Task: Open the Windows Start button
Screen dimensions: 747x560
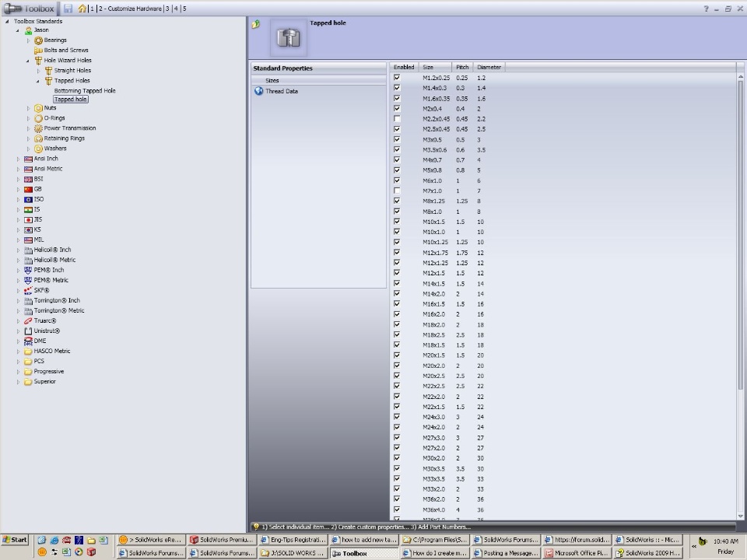Action: tap(15, 540)
